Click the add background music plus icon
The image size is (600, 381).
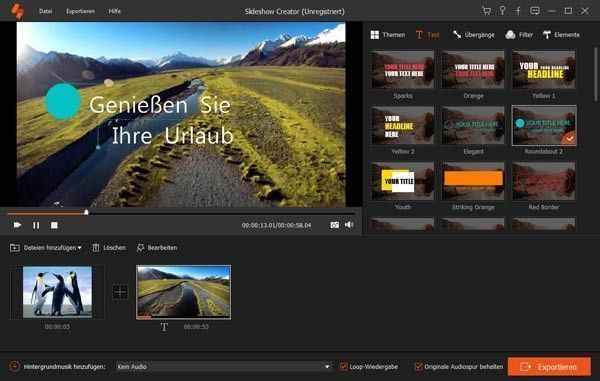(x=15, y=366)
